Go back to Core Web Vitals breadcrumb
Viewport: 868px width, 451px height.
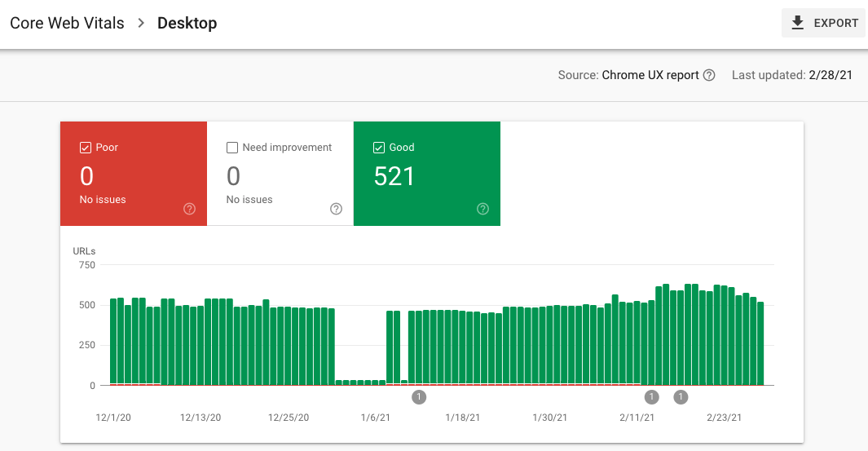pos(67,23)
